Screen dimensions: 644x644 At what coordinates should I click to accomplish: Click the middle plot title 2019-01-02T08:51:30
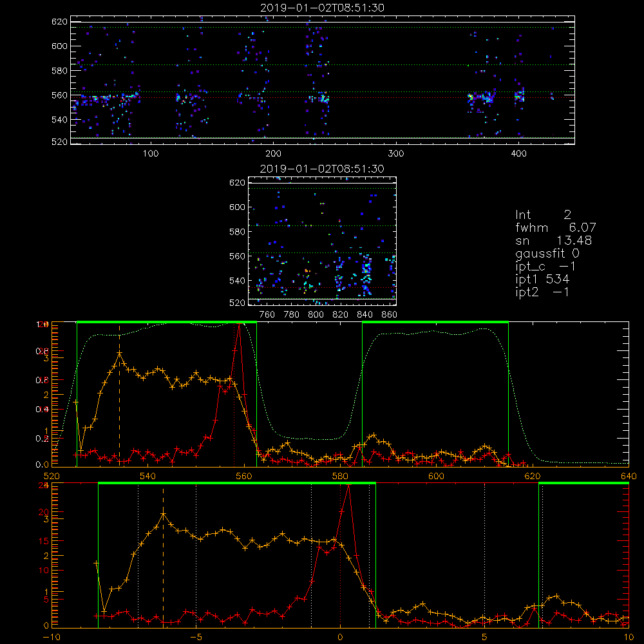tap(323, 169)
